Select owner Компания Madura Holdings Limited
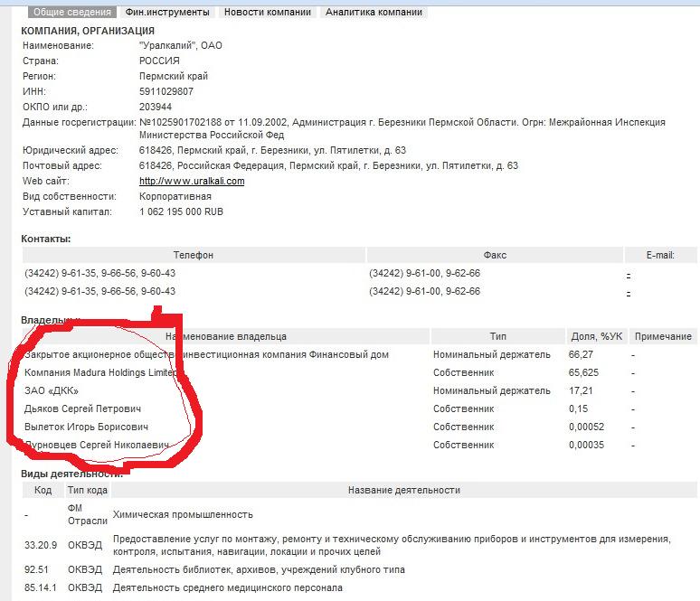Image resolution: width=700 pixels, height=601 pixels. pyautogui.click(x=100, y=372)
